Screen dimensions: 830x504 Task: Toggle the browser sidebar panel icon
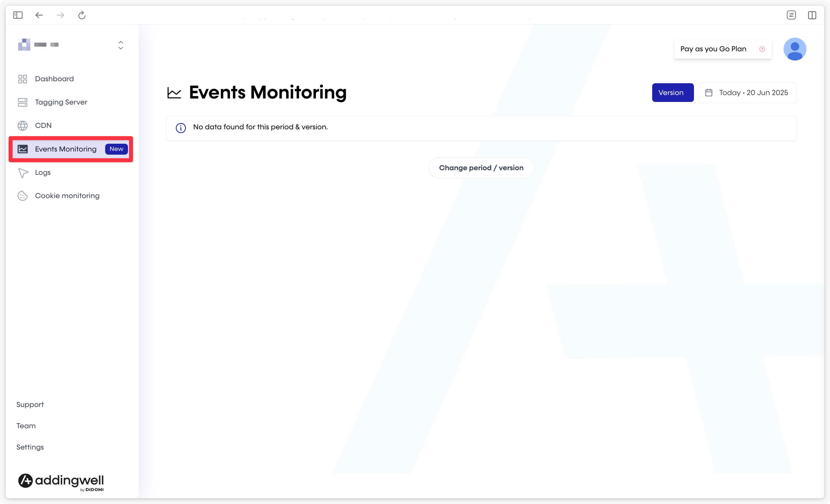point(18,15)
